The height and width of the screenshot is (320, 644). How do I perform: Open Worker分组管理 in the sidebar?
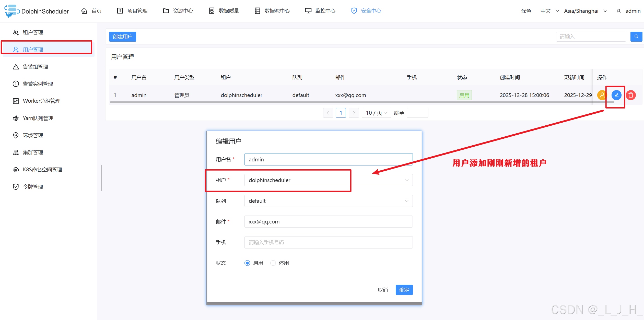pos(41,101)
